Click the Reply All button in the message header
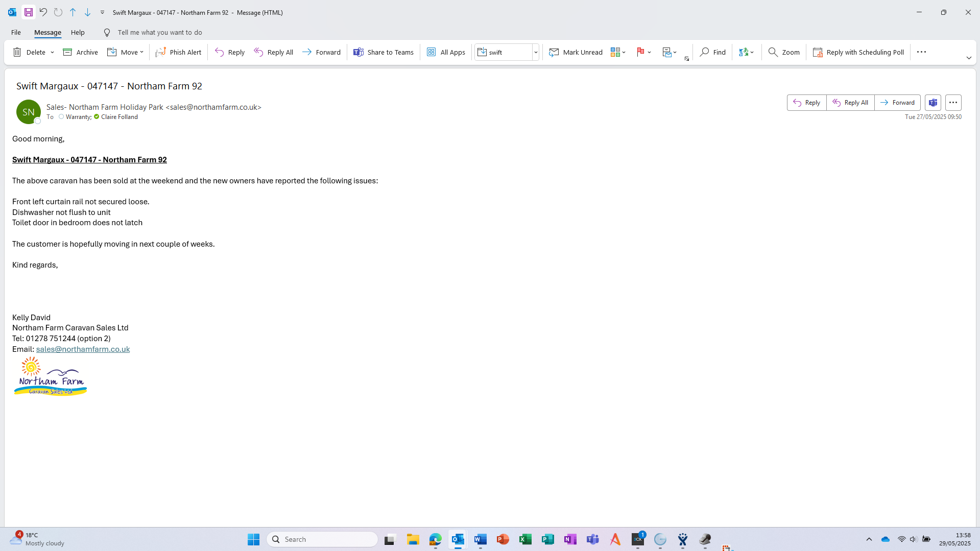The width and height of the screenshot is (980, 551). [x=850, y=103]
